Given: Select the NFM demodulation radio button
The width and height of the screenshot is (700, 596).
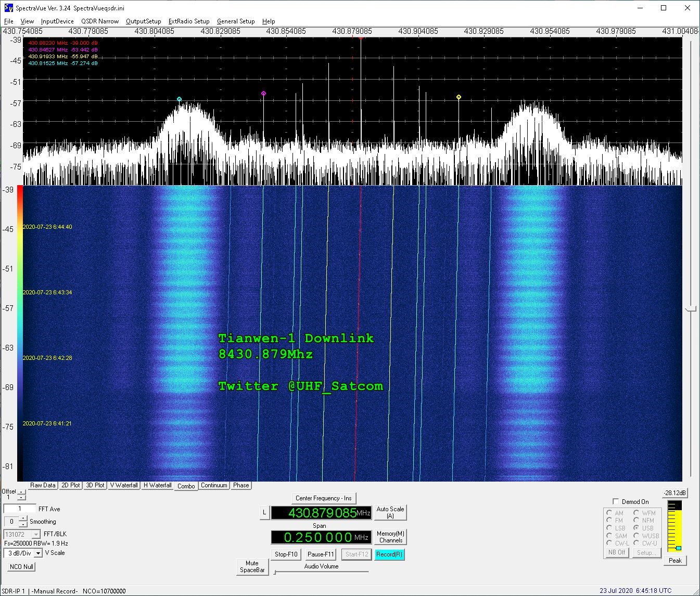Looking at the screenshot, I should (x=637, y=520).
